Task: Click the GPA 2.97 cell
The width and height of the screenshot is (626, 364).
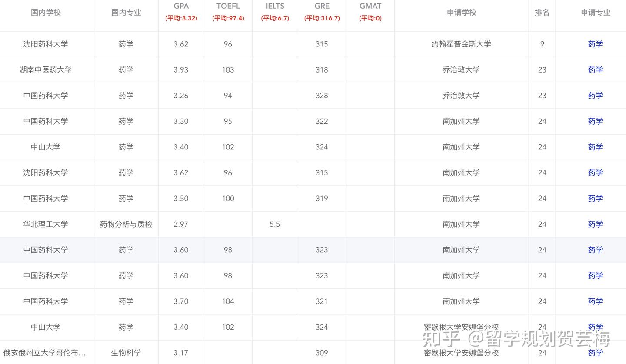Action: [x=181, y=224]
